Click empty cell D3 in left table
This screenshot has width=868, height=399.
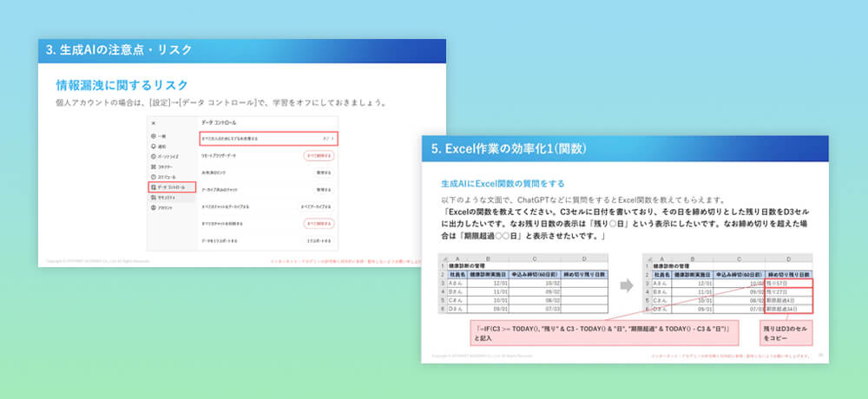tap(584, 284)
